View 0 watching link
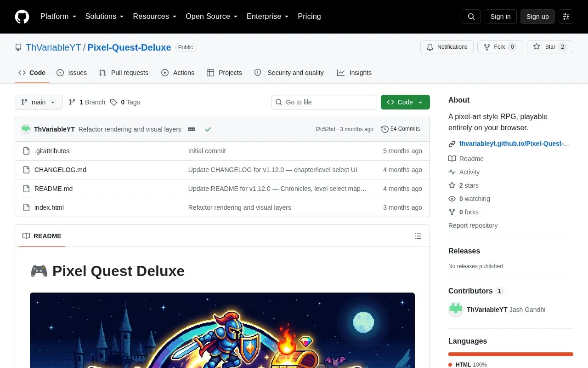This screenshot has height=368, width=588. (x=469, y=199)
